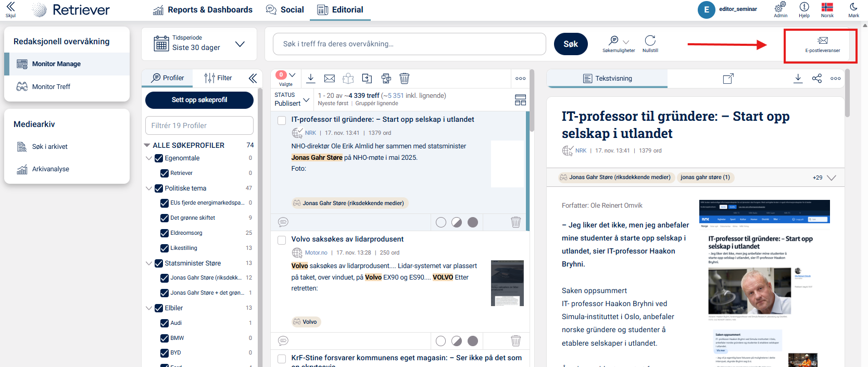Switch to the Filter tab

(x=218, y=78)
